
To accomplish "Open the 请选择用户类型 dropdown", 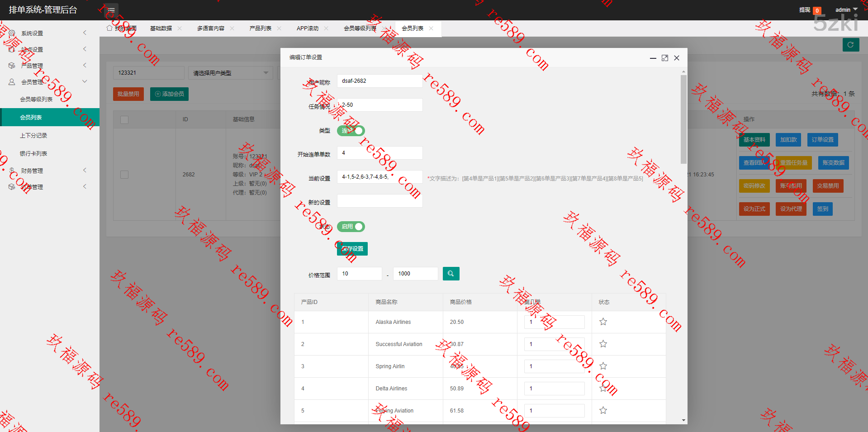I will pyautogui.click(x=230, y=73).
